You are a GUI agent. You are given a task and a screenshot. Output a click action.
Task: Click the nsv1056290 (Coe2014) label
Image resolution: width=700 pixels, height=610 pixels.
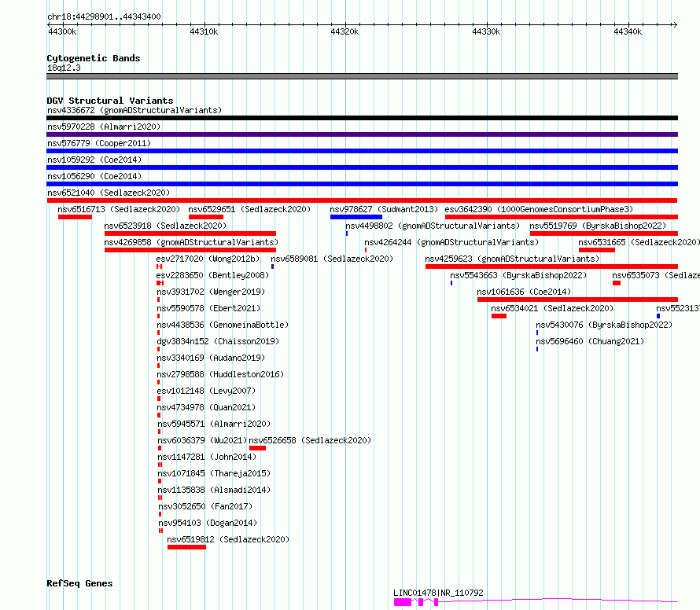pyautogui.click(x=94, y=176)
